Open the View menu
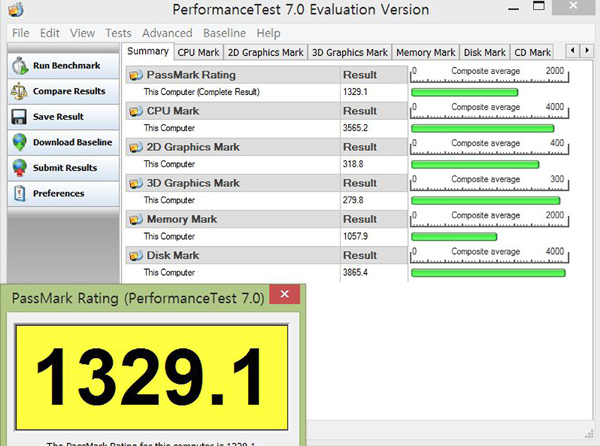This screenshot has height=446, width=600. (82, 33)
